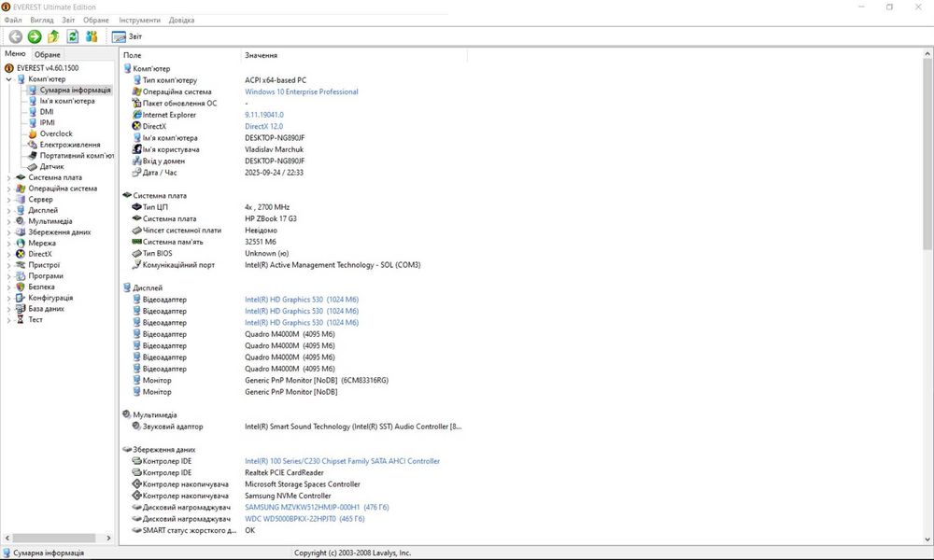This screenshot has width=934, height=560.
Task: Click the Vladislav Marchuk value
Action: click(x=274, y=149)
